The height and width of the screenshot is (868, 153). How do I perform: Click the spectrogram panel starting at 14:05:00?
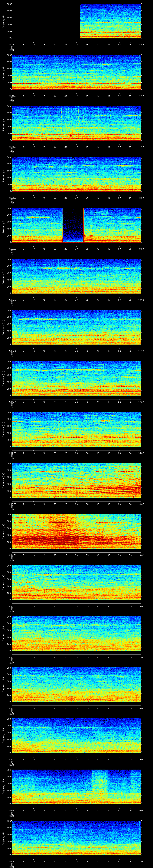77,72
